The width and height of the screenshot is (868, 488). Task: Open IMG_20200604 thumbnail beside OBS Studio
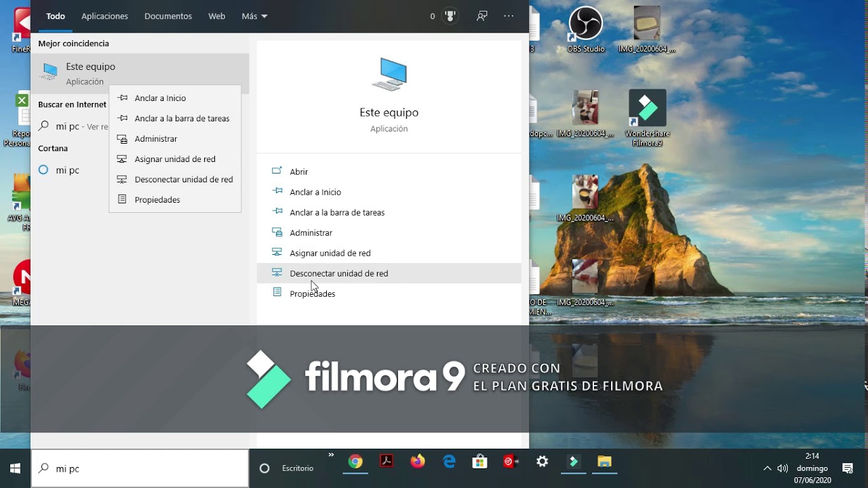[648, 30]
